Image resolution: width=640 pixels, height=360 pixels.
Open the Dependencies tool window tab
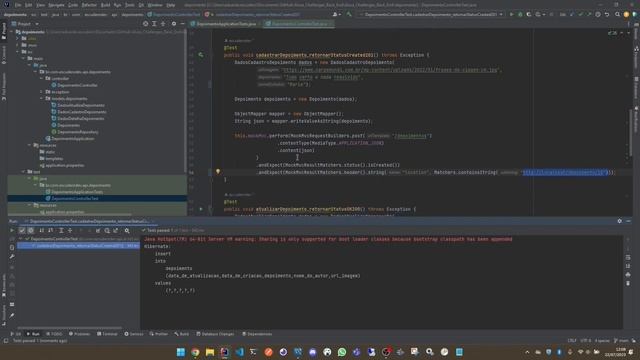(257, 334)
